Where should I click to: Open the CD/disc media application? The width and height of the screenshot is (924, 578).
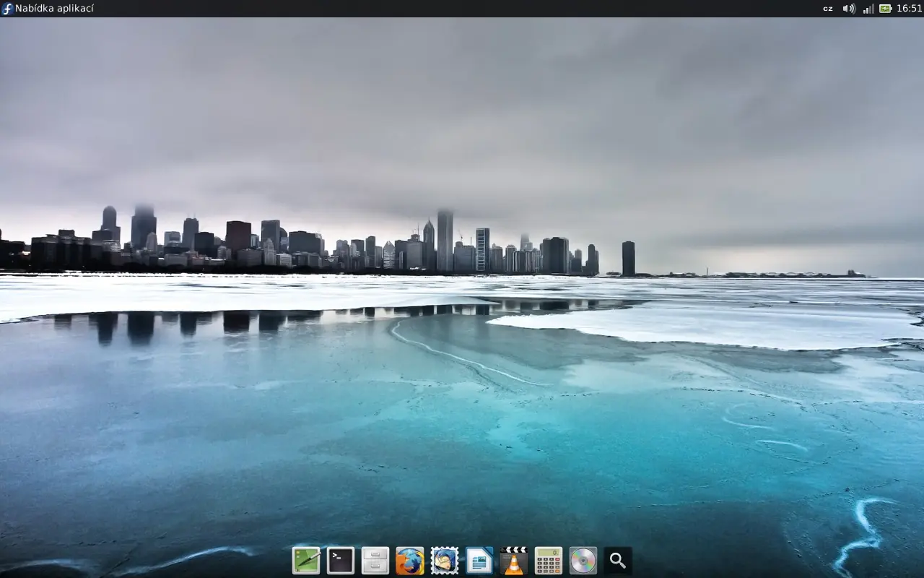click(x=583, y=560)
